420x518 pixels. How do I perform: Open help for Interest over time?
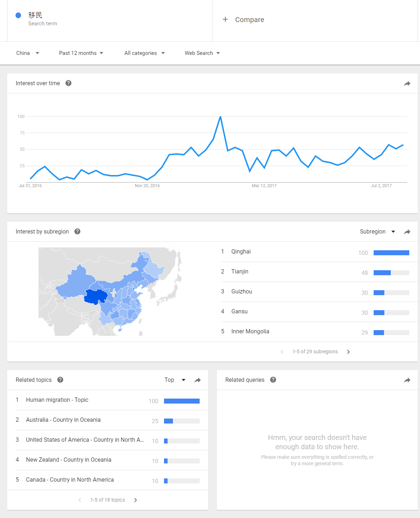(68, 83)
